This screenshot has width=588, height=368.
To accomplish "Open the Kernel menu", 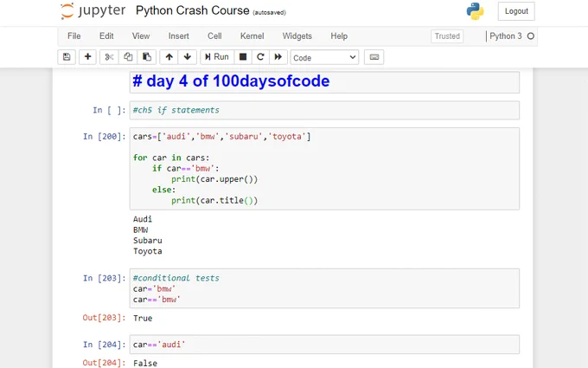I will pos(252,36).
